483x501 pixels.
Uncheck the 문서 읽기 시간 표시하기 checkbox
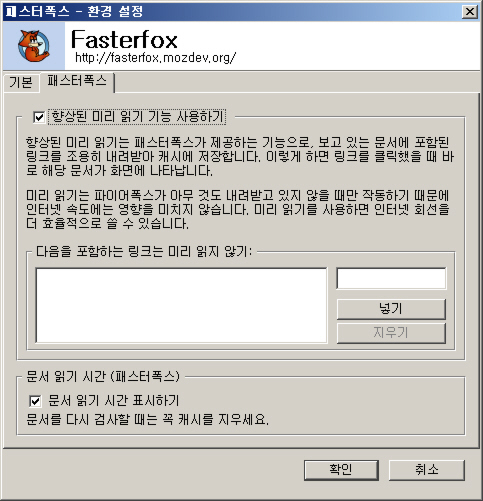coord(35,401)
